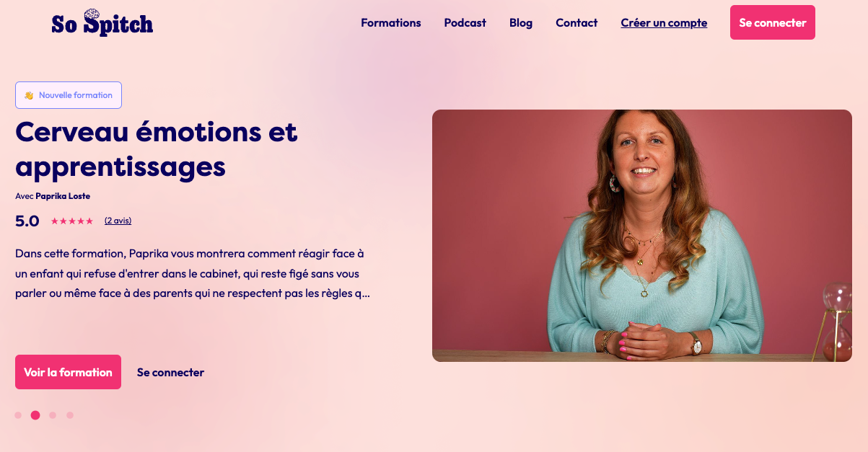Screen dimensions: 868x452
Task: Open the Podcast page
Action: coord(465,22)
